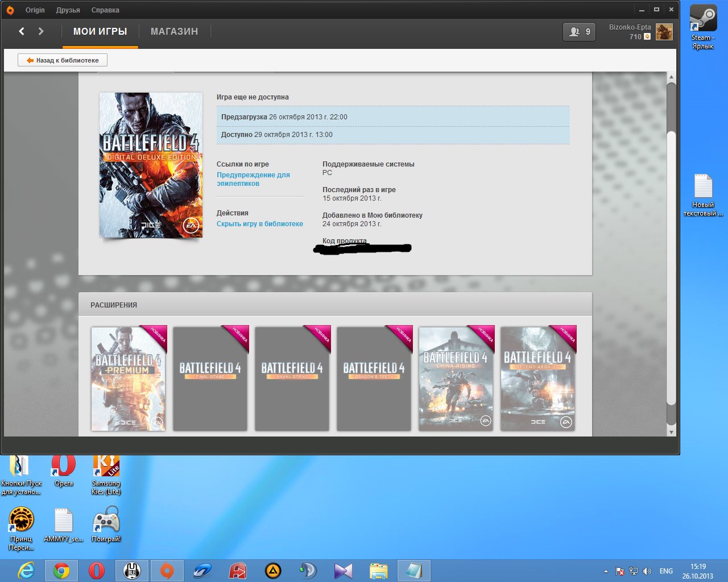Open the China Rising expansion tile
This screenshot has width=728, height=582.
(x=456, y=379)
